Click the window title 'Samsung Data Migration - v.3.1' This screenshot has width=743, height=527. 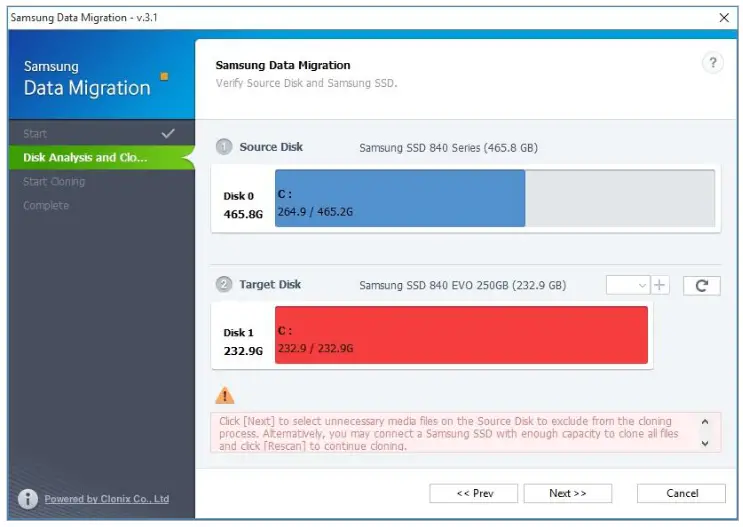click(84, 18)
